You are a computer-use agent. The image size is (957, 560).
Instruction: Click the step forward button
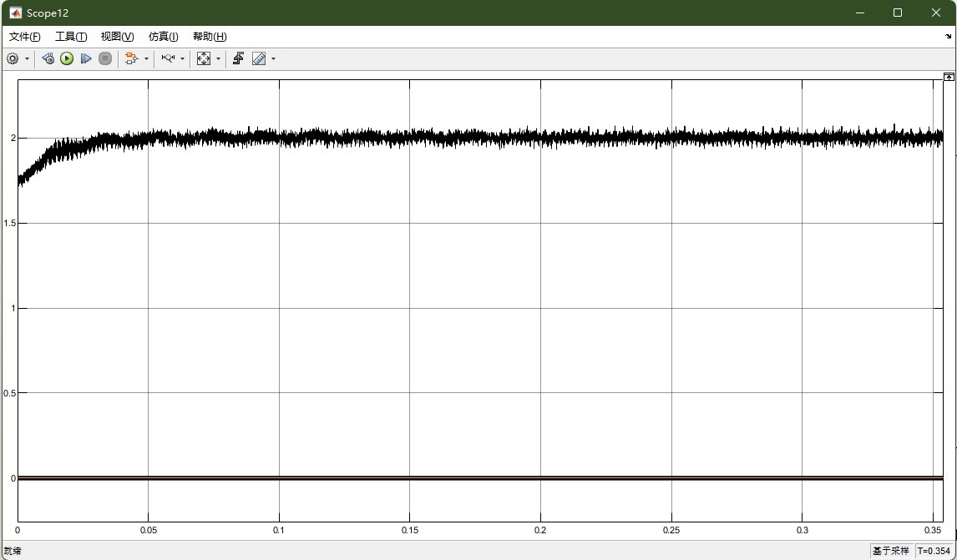tap(86, 58)
